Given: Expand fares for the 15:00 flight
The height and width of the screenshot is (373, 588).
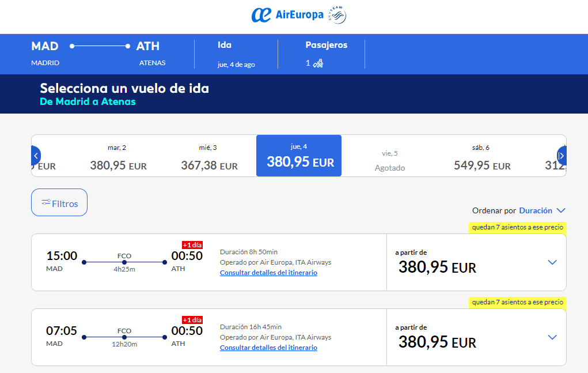Looking at the screenshot, I should tap(552, 262).
